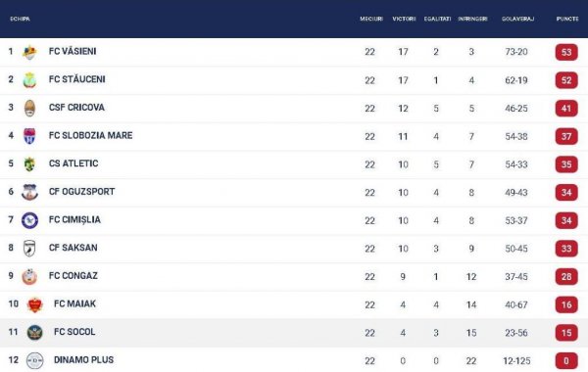
Task: Select the FC Slobozia Mare shield logo
Action: point(29,136)
